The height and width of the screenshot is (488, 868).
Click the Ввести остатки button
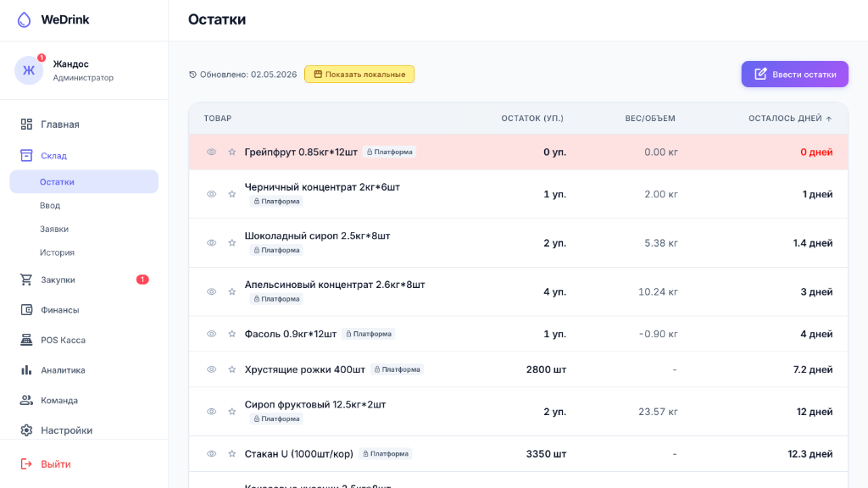point(794,75)
